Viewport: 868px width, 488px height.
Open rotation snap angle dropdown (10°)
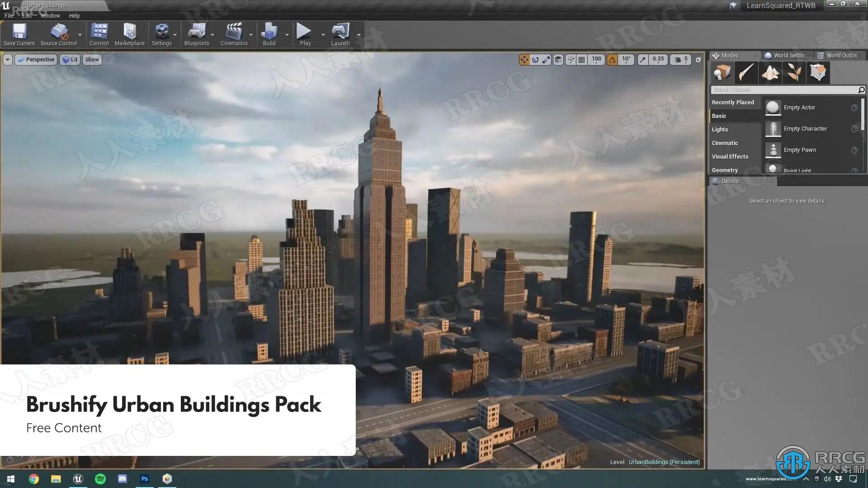click(626, 60)
